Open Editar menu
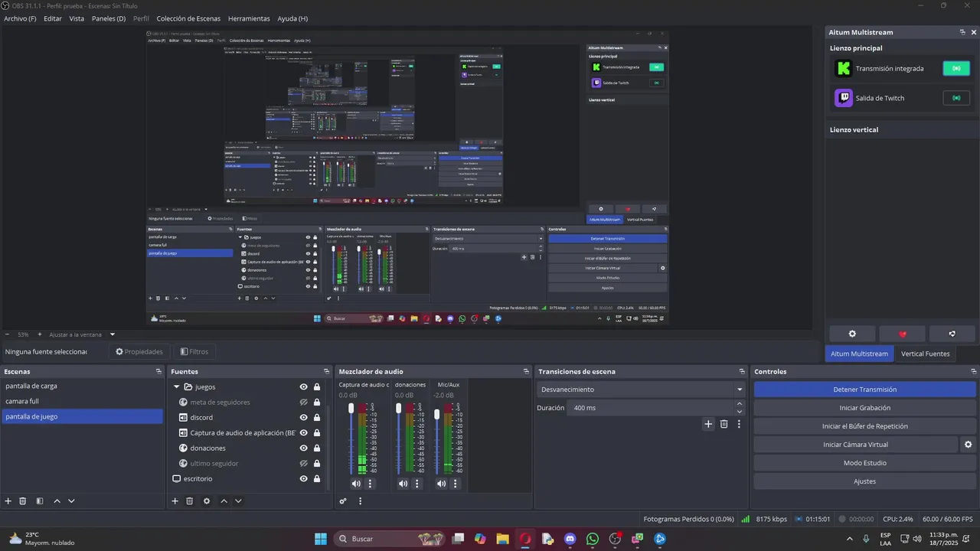This screenshot has width=980, height=551. click(53, 18)
